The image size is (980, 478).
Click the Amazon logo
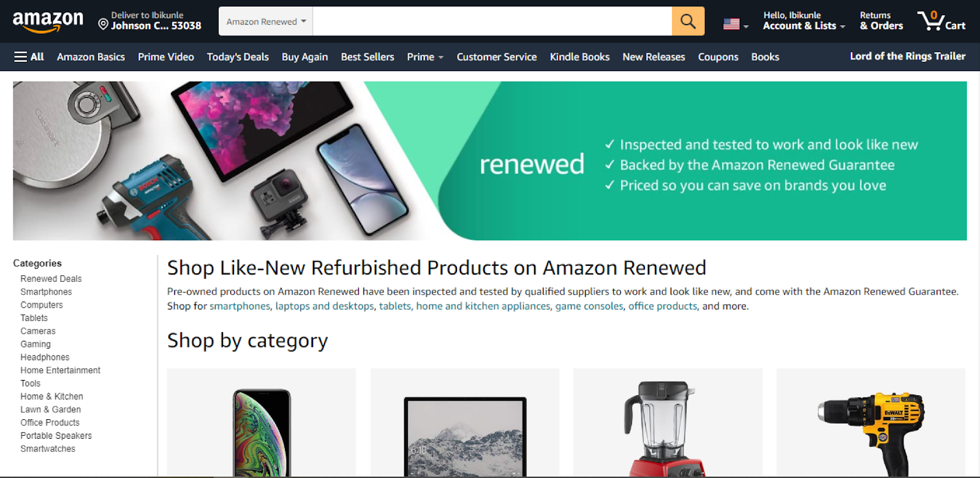click(x=48, y=21)
